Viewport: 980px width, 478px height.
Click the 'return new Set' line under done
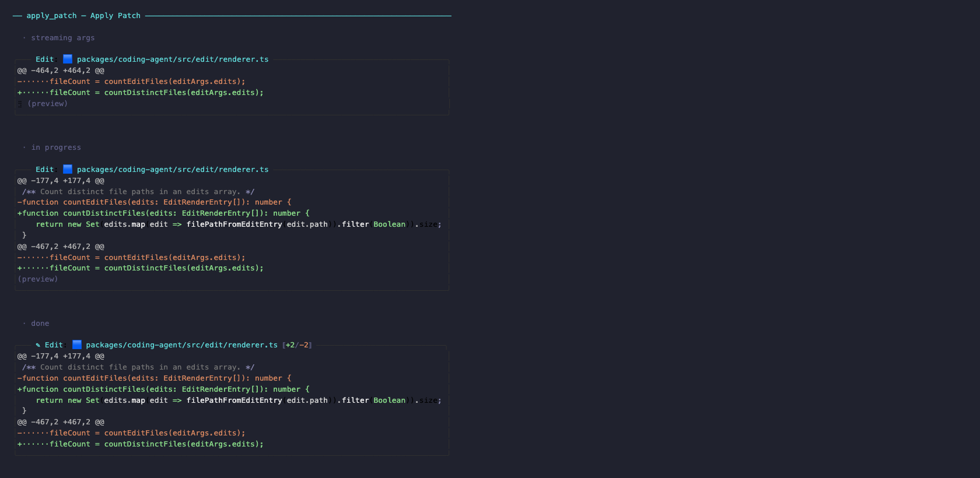(239, 400)
